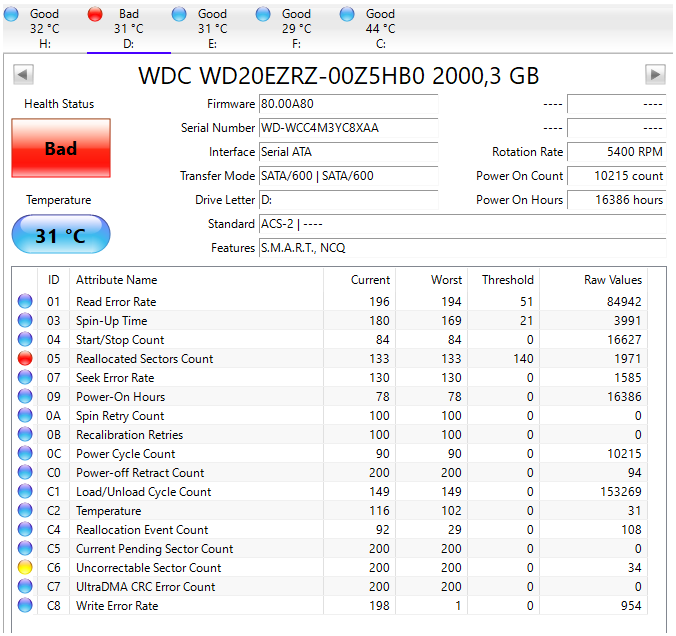
Task: Click status icon of Start/Stop Count row
Action: click(25, 339)
